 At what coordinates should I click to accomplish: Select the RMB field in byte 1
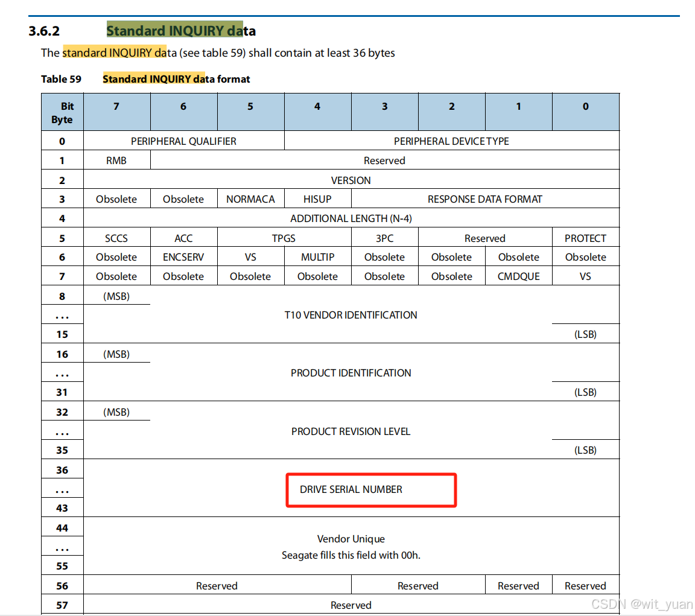(x=116, y=160)
